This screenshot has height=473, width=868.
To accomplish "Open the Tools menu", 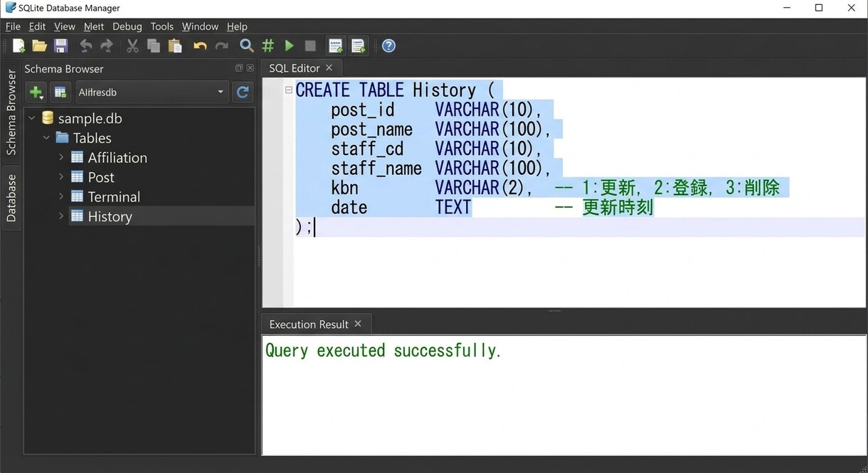I will coord(162,26).
